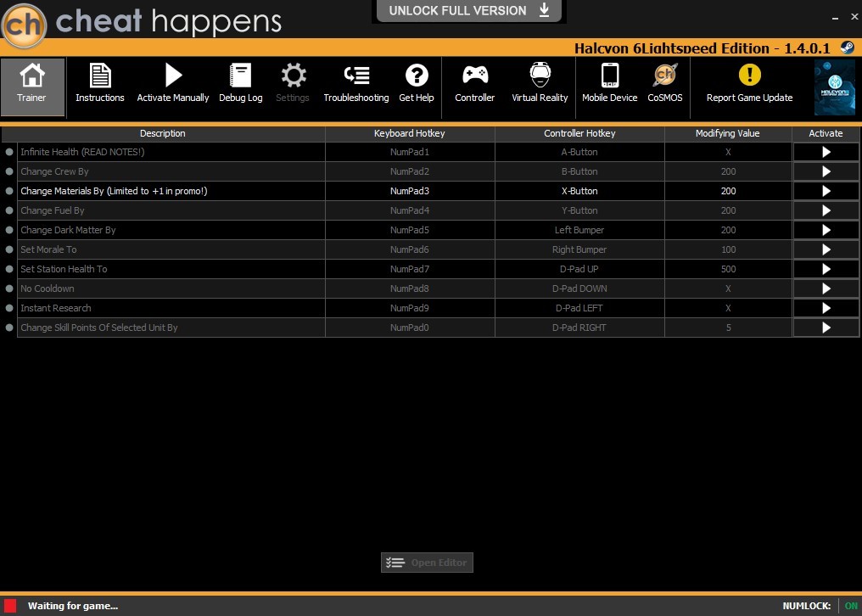
Task: Click the Cheat Happens CH logo
Action: (24, 25)
